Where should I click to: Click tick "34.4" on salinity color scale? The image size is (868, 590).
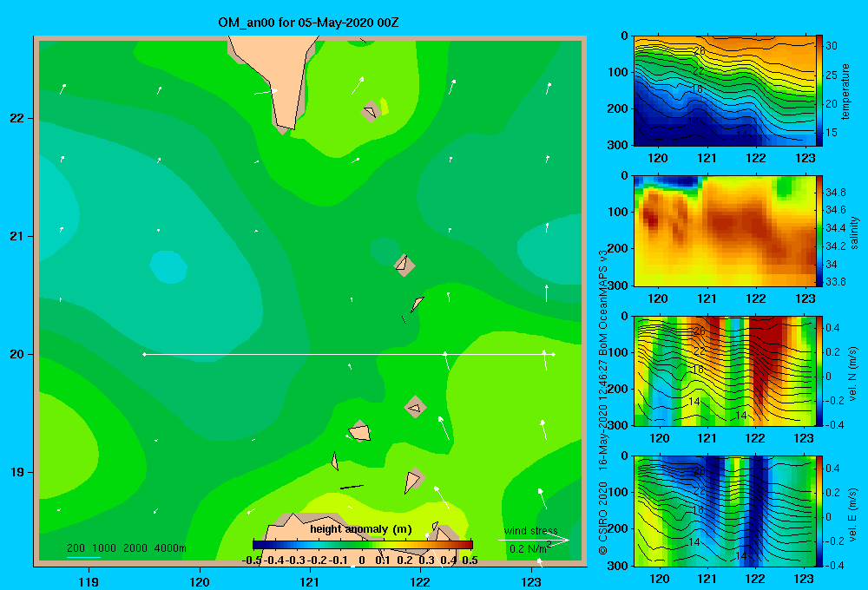(835, 227)
